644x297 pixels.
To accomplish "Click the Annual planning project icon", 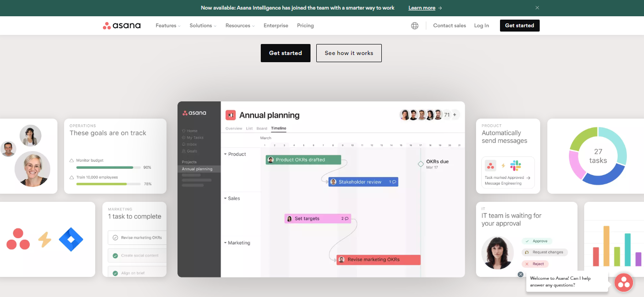I will [231, 115].
